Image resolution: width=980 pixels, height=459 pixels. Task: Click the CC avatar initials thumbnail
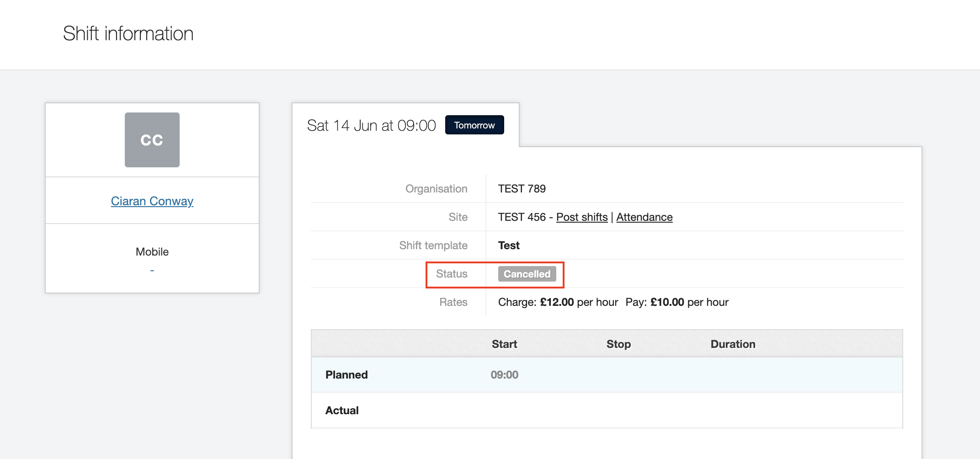click(152, 140)
